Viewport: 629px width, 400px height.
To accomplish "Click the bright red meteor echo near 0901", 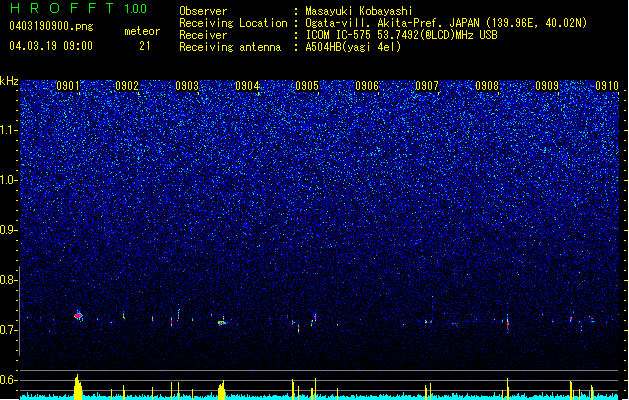I will [x=78, y=316].
